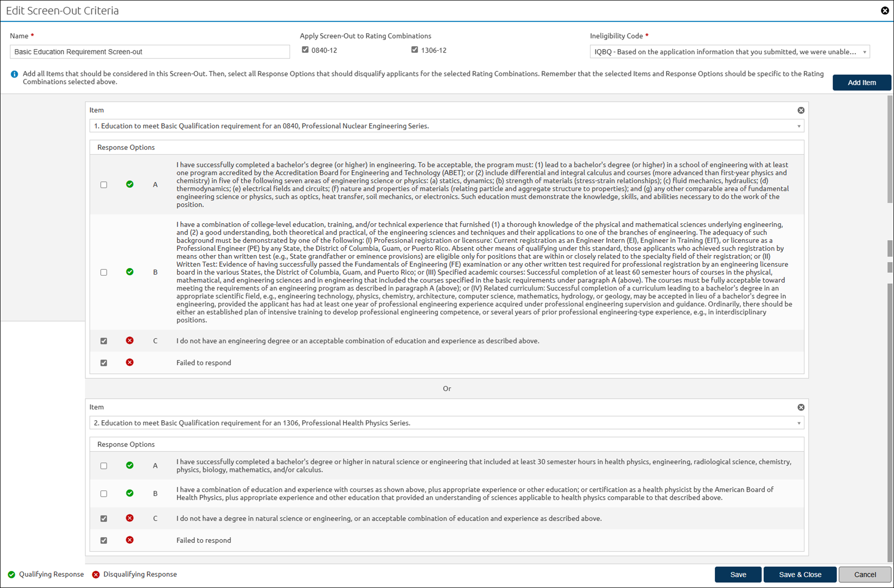The image size is (894, 588).
Task: Click the Edit Screen-Out Criteria title
Action: click(62, 10)
